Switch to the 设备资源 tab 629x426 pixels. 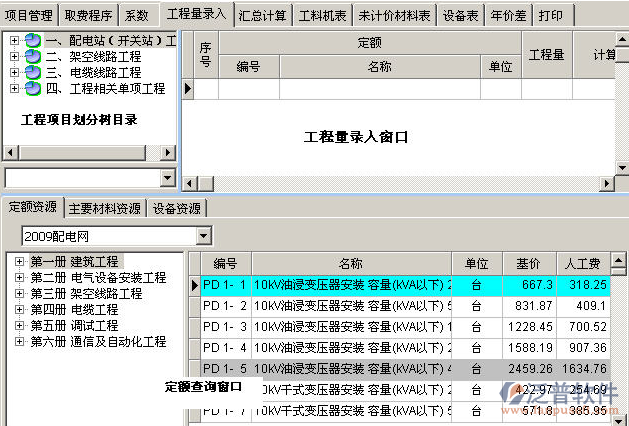click(177, 208)
